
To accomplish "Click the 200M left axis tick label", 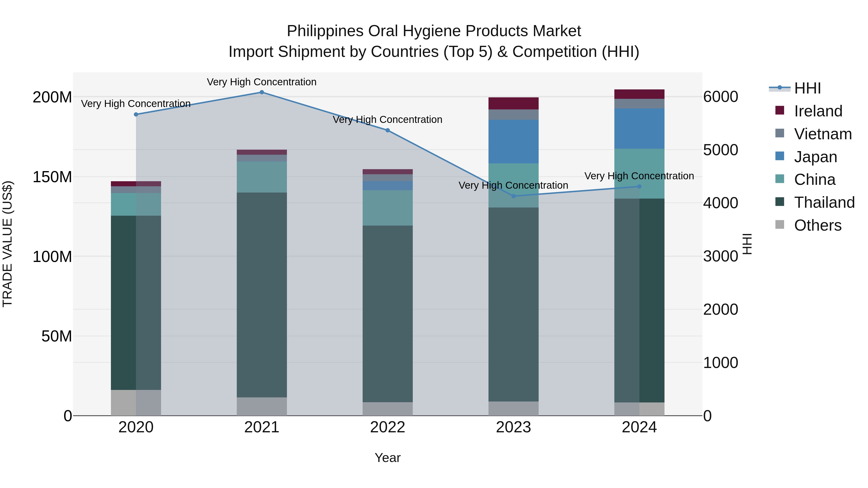I will [52, 97].
